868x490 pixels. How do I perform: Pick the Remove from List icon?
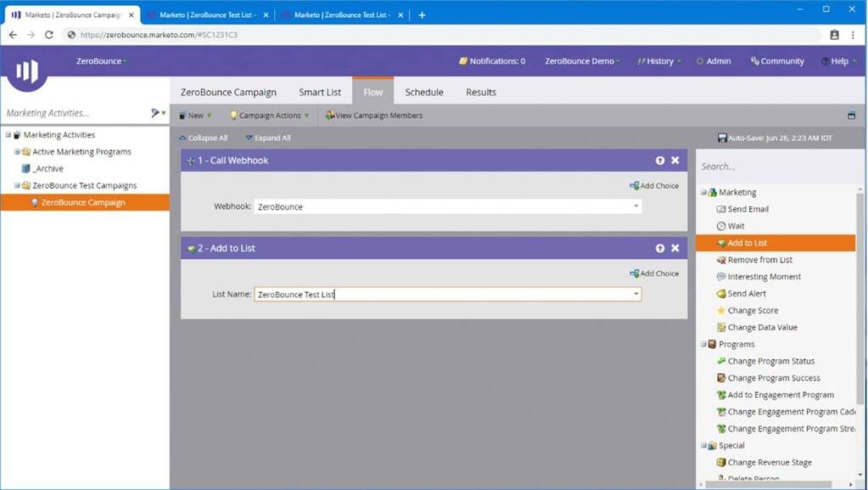[720, 260]
